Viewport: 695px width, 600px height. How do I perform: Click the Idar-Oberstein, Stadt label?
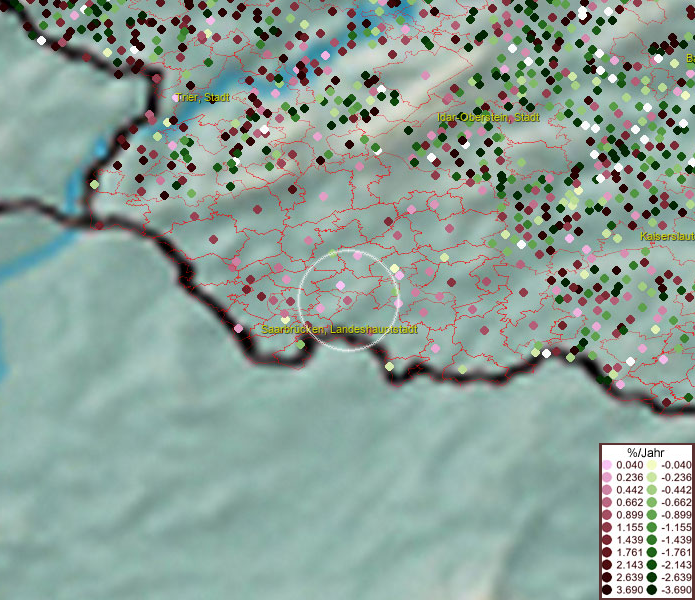click(x=487, y=118)
